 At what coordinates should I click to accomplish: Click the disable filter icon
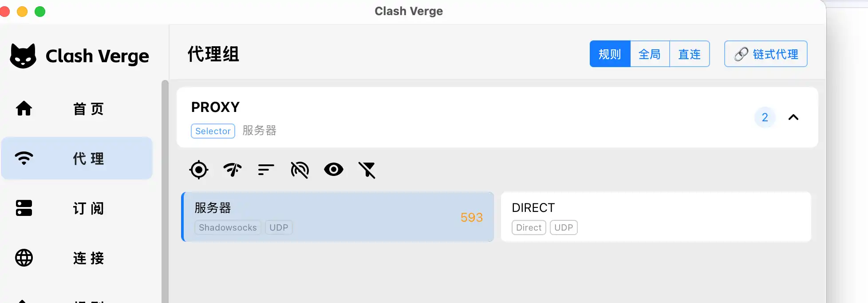click(x=367, y=170)
